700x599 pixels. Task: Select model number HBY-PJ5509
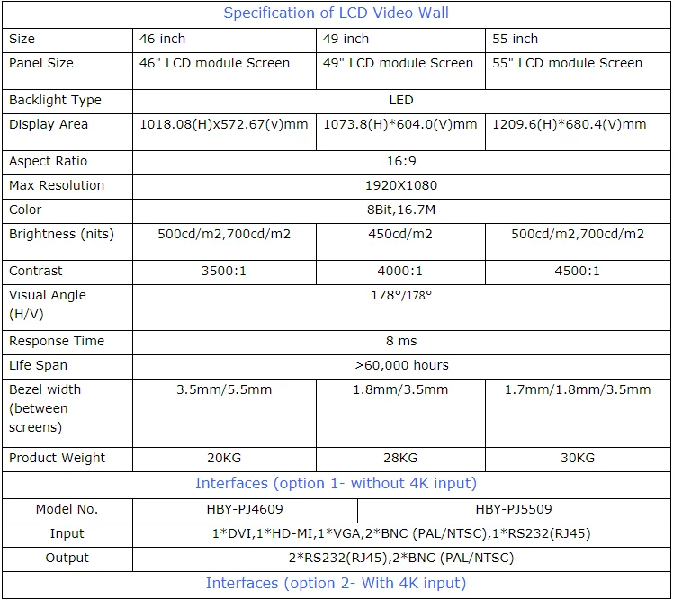pyautogui.click(x=514, y=509)
